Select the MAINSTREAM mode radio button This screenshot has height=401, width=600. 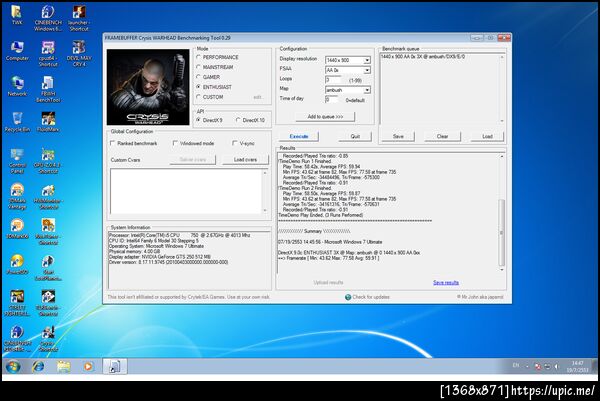tap(198, 67)
